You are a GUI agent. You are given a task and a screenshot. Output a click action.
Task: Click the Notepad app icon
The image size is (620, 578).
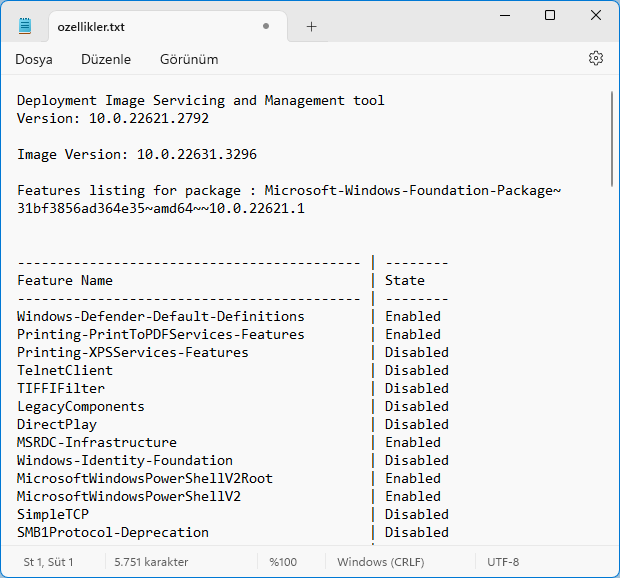(25, 26)
